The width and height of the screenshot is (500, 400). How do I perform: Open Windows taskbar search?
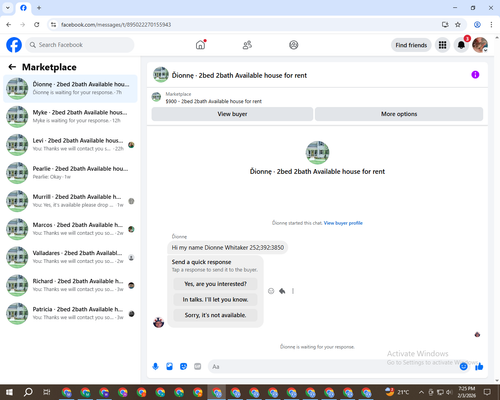tap(28, 392)
